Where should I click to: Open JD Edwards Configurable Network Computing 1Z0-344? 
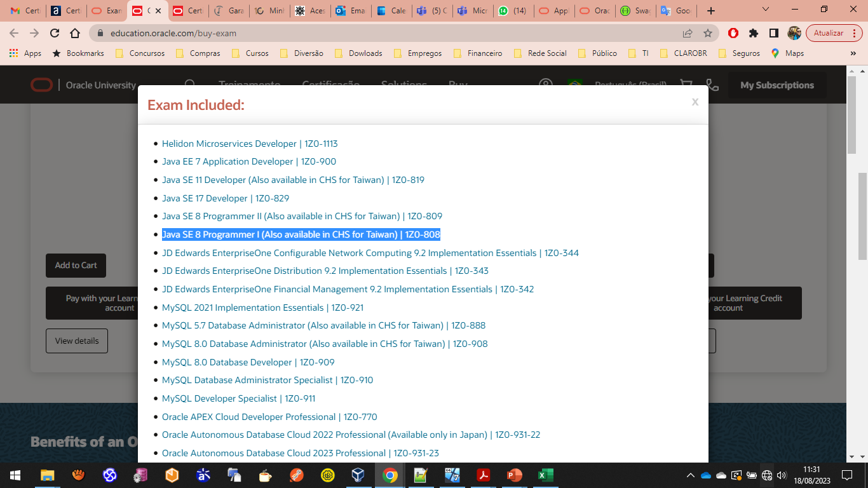[370, 253]
